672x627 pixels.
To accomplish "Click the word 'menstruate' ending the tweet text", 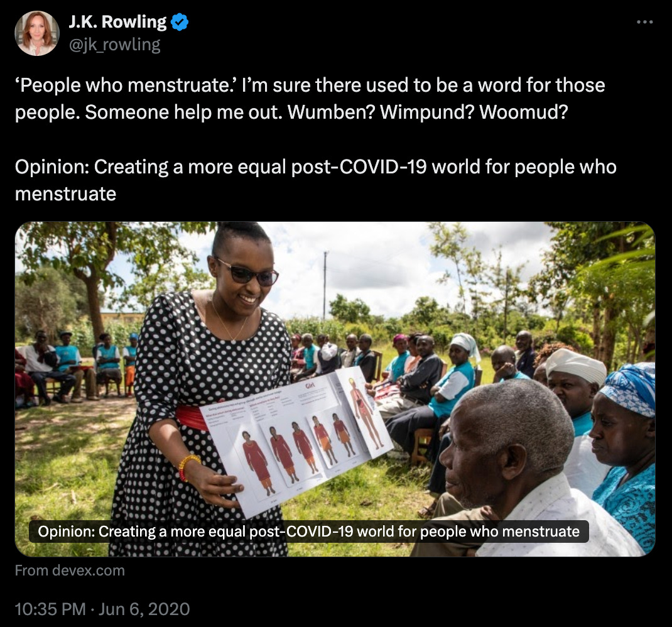I will [x=65, y=194].
